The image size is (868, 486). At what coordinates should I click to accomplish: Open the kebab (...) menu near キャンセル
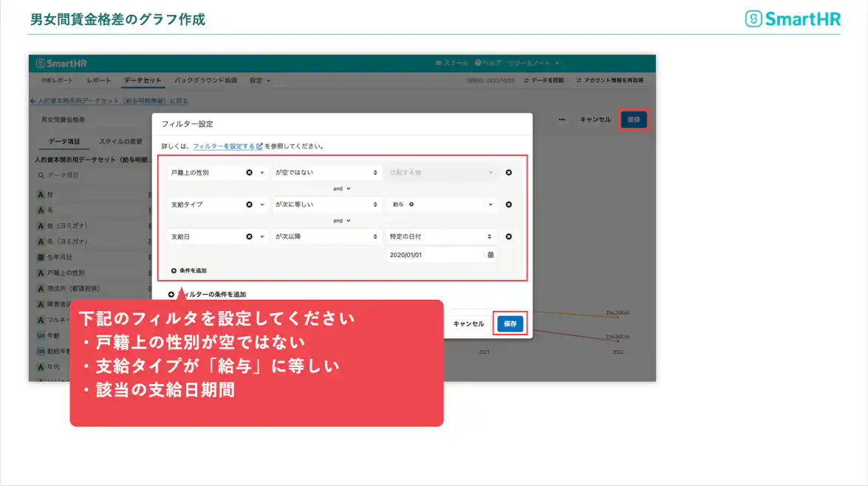tap(561, 118)
